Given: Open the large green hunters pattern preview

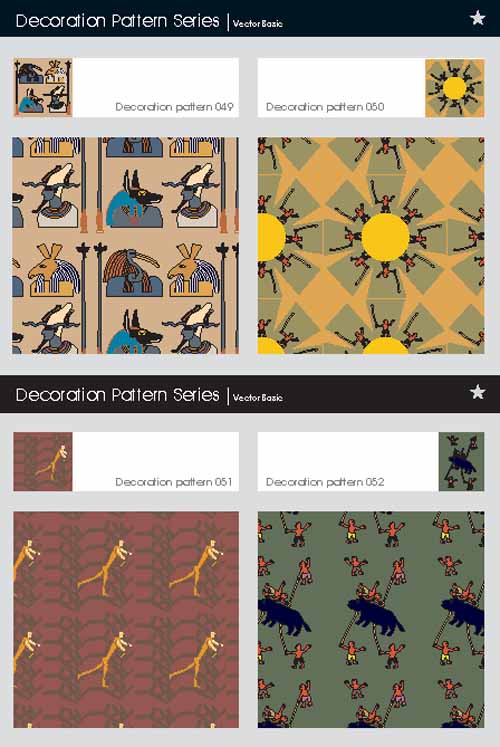Looking at the screenshot, I should click(x=371, y=620).
